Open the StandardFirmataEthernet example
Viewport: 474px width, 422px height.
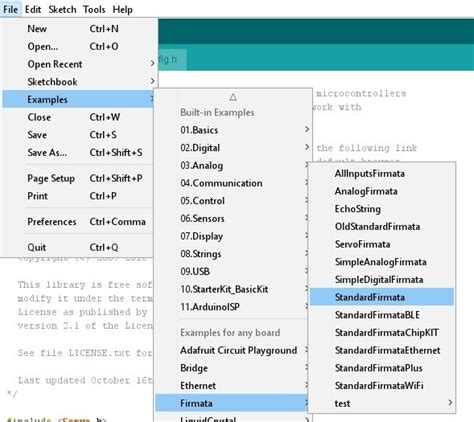pos(382,350)
